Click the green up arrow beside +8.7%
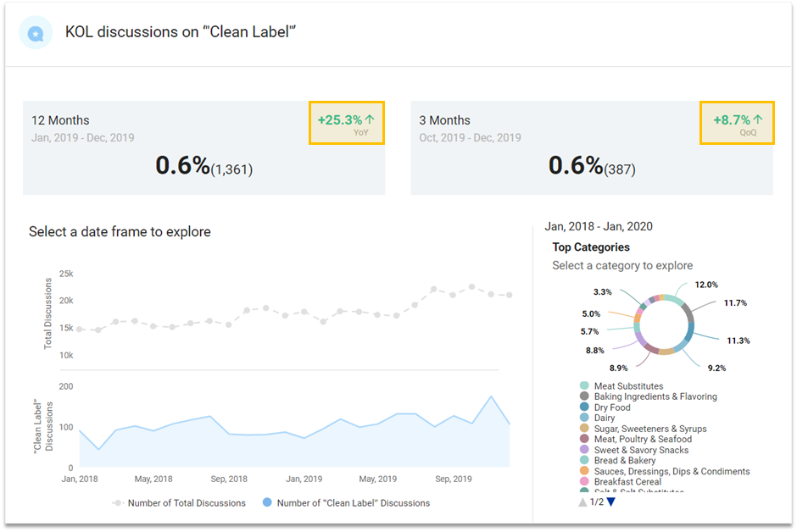The height and width of the screenshot is (532, 797). pyautogui.click(x=758, y=119)
